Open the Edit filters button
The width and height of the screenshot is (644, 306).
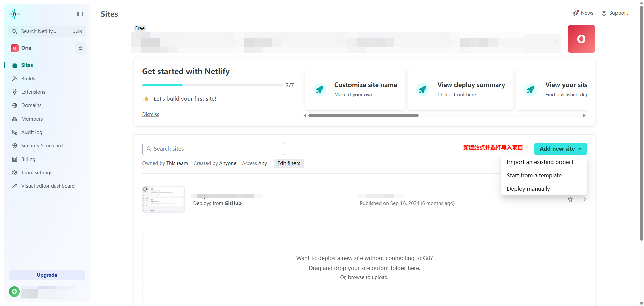(x=289, y=163)
